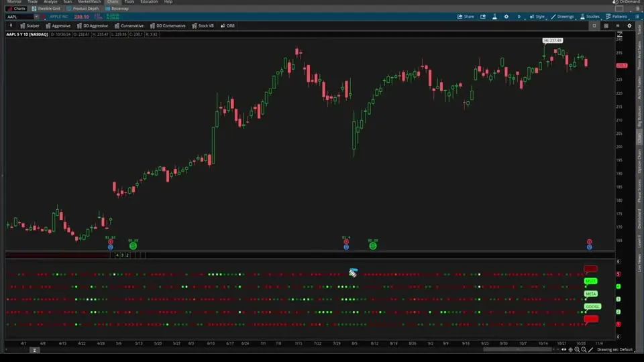Image resolution: width=644 pixels, height=362 pixels.
Task: Open the toolbar gear settings icon
Action: (x=630, y=26)
